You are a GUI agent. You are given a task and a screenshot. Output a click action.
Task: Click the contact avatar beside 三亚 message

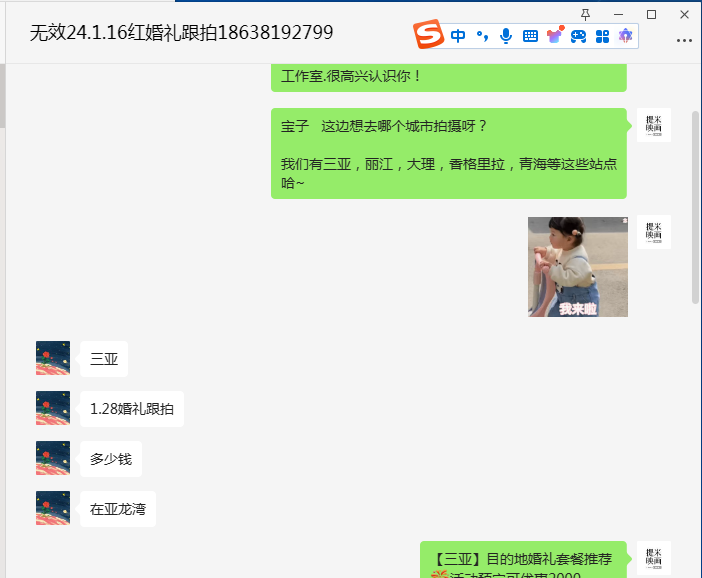(53, 358)
